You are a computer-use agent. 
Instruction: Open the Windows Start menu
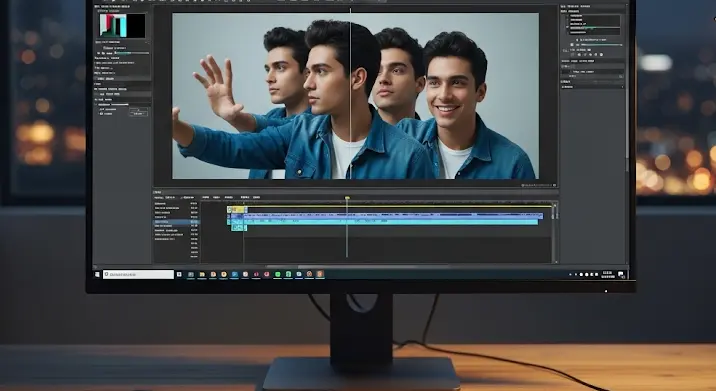click(x=97, y=275)
